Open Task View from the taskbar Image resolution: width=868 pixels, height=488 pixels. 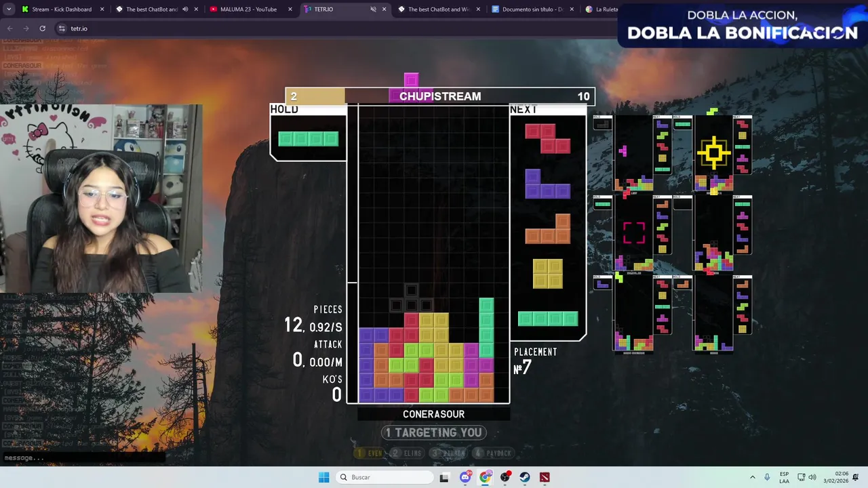click(444, 477)
